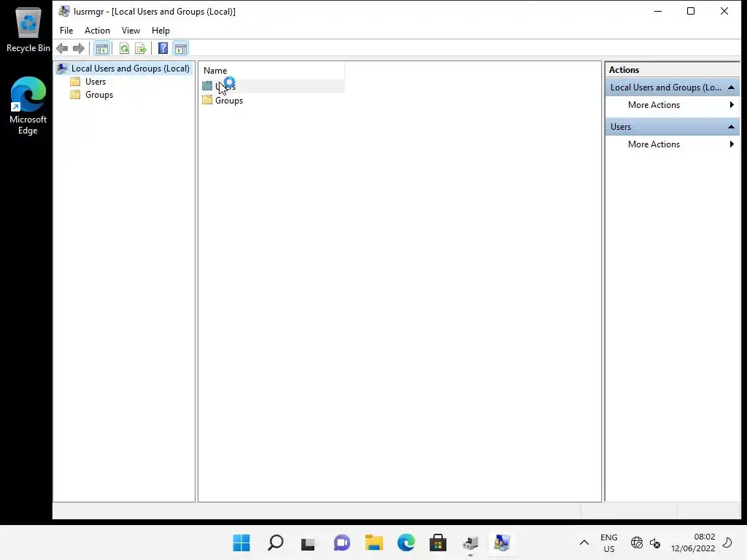The image size is (747, 560).
Task: Open taskbar Search
Action: coord(276,542)
